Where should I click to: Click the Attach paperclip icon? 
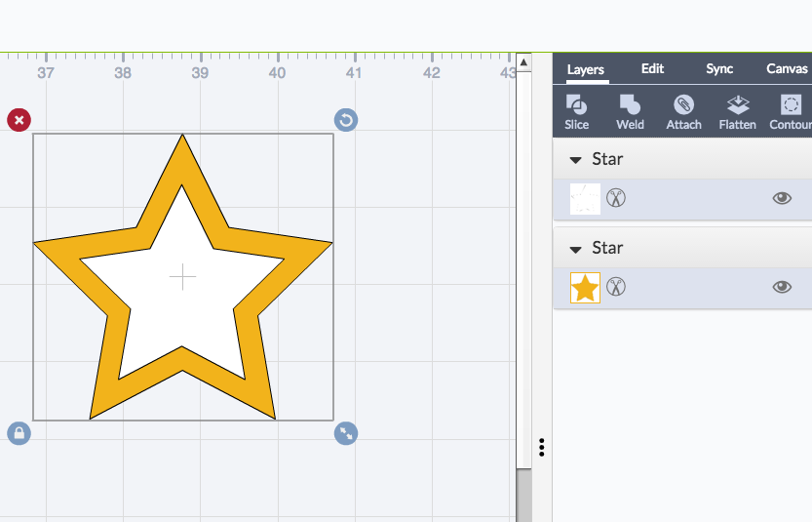coord(683,104)
